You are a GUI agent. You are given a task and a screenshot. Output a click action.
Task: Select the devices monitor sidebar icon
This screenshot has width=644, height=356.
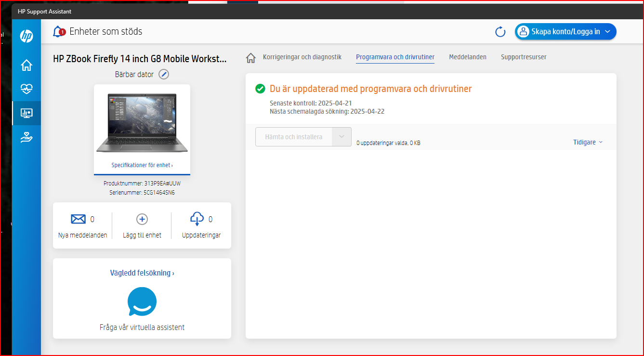tap(26, 113)
